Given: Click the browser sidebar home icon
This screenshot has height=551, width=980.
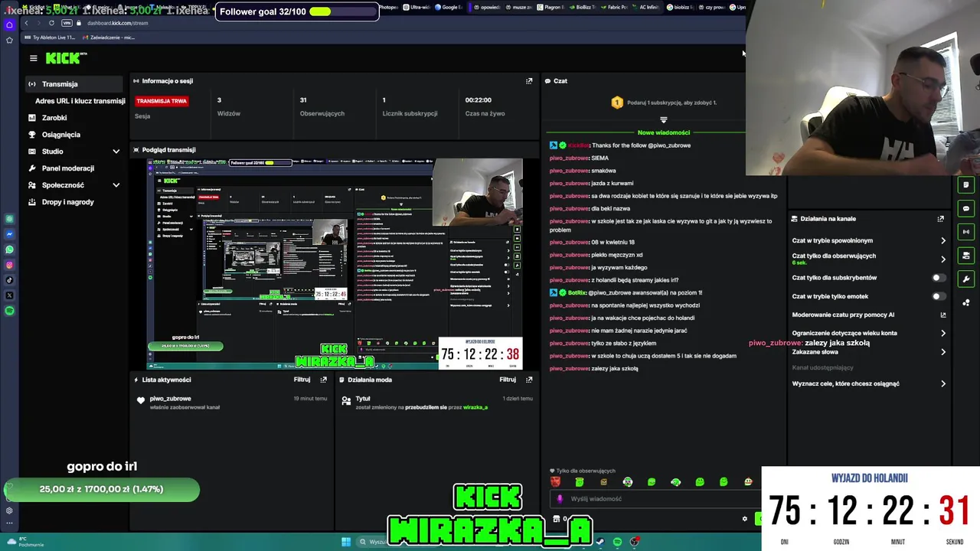Looking at the screenshot, I should (x=9, y=25).
